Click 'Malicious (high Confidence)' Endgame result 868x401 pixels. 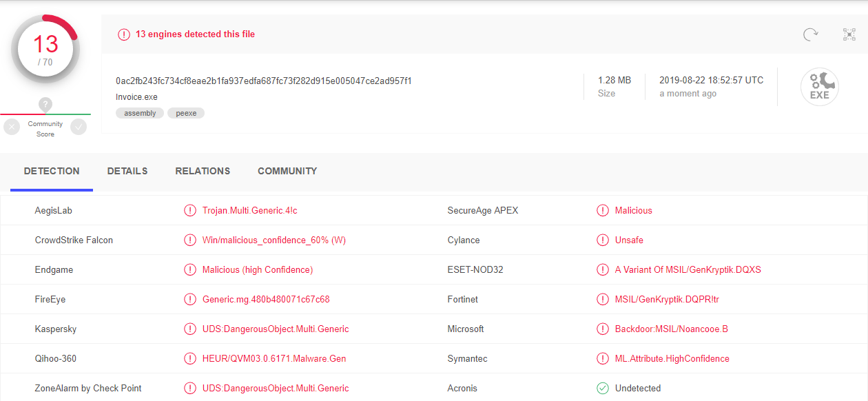[x=258, y=270]
